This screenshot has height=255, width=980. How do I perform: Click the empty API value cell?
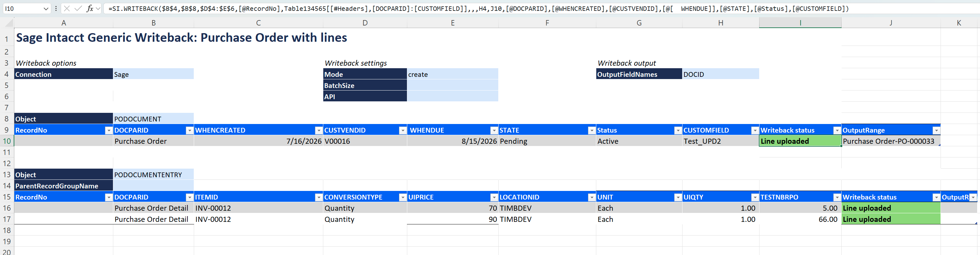tap(452, 97)
